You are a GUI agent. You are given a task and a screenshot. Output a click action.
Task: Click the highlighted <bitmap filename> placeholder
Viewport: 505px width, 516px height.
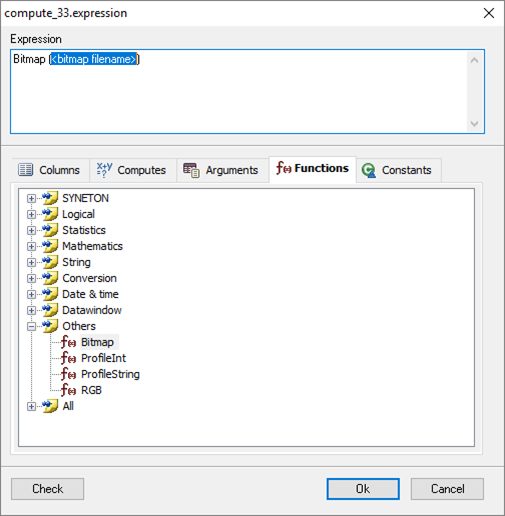[x=93, y=59]
